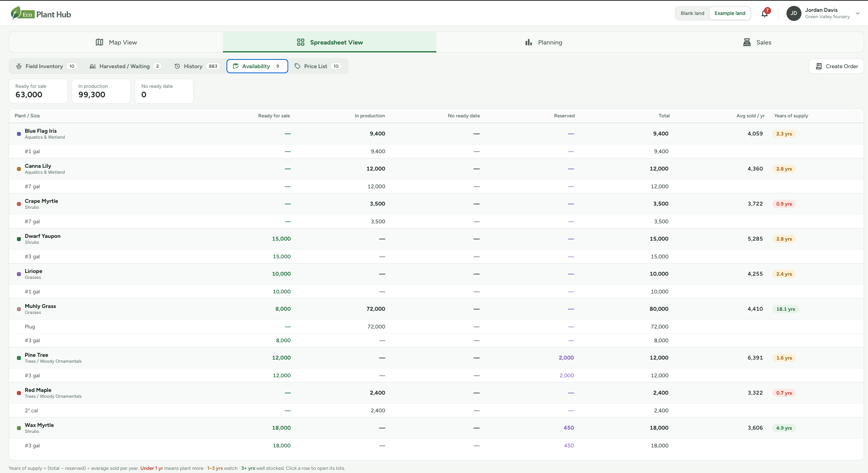Click the Liriope purple color swatch
868x473 pixels.
tap(19, 274)
